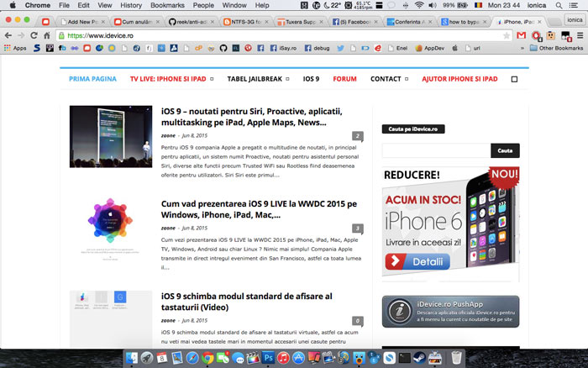
Task: Open the Gmail extension icon in toolbar
Action: [x=522, y=35]
